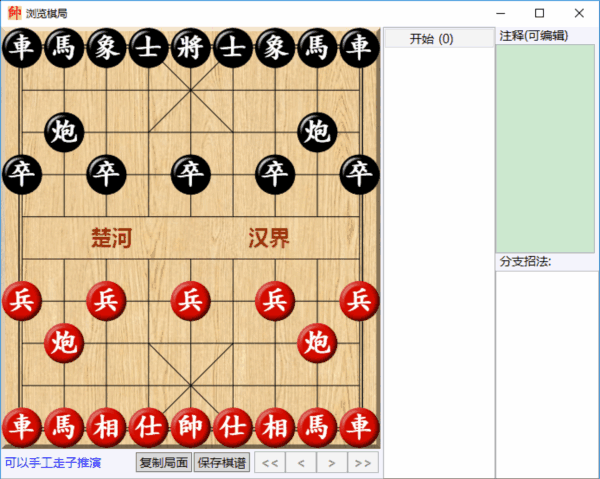Click the empty 分支招法 branch moves list
The width and height of the screenshot is (600, 479).
tap(547, 373)
